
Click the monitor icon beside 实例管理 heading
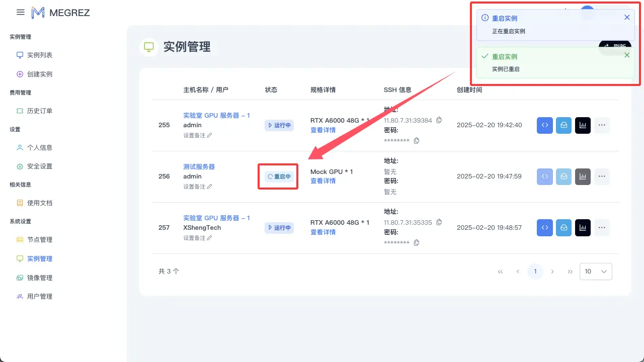point(149,47)
